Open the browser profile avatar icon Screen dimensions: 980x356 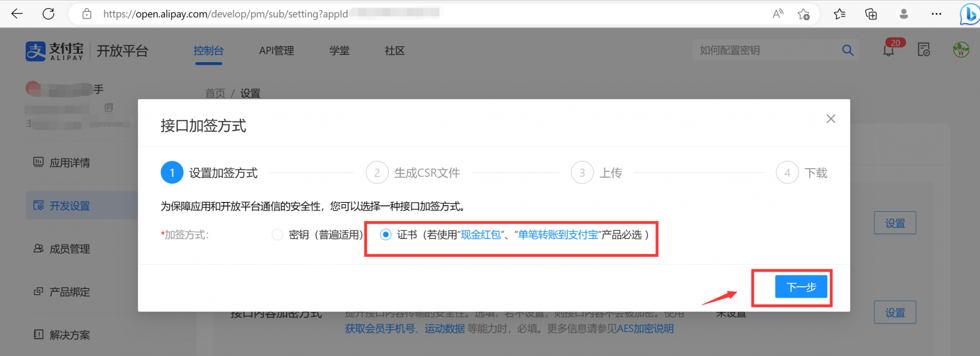tap(904, 14)
